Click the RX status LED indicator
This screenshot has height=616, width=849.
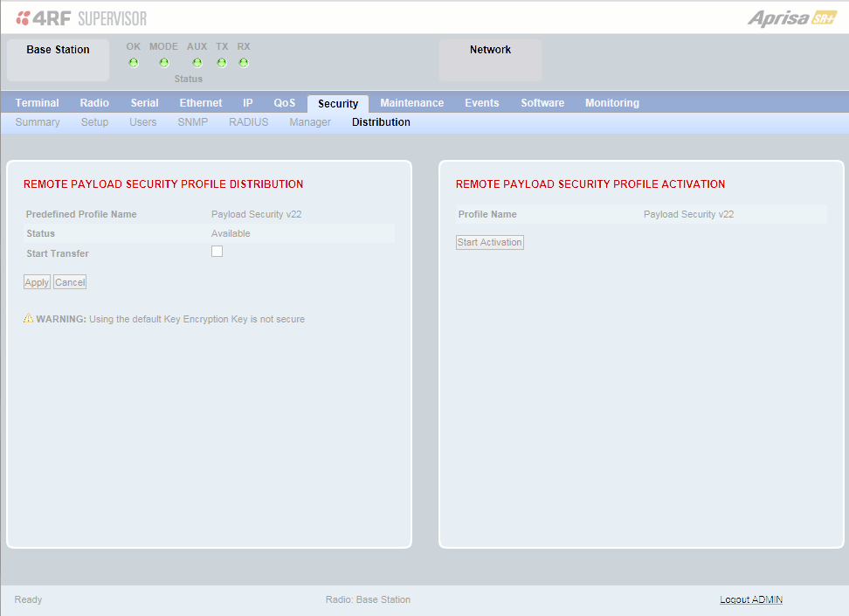(x=244, y=63)
